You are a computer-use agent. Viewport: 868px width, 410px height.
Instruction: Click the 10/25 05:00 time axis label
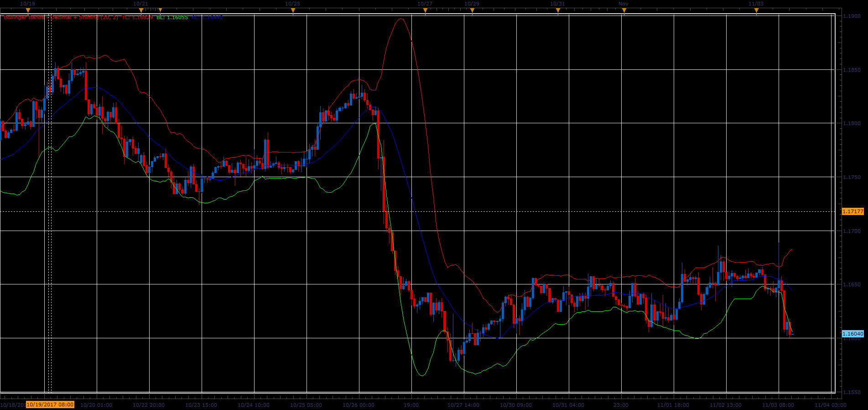click(x=306, y=405)
